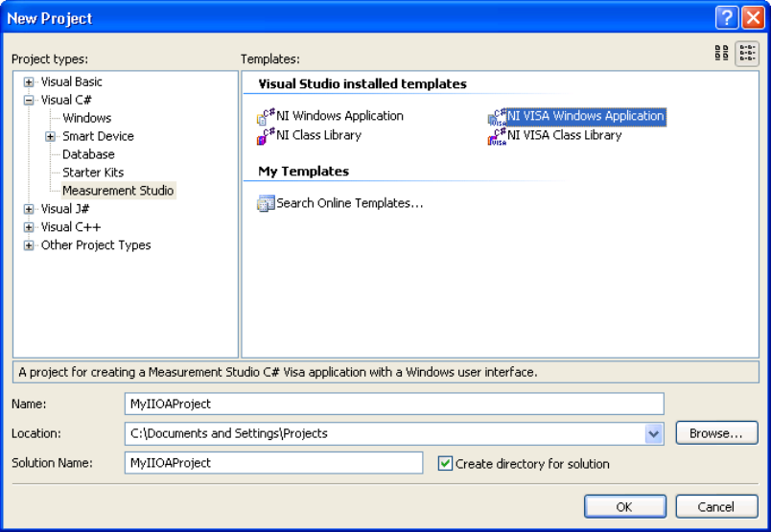Click the Cancel button

coord(716,506)
